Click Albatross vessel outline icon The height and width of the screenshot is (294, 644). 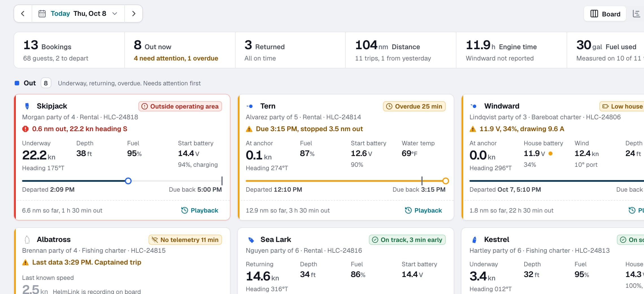(x=27, y=240)
